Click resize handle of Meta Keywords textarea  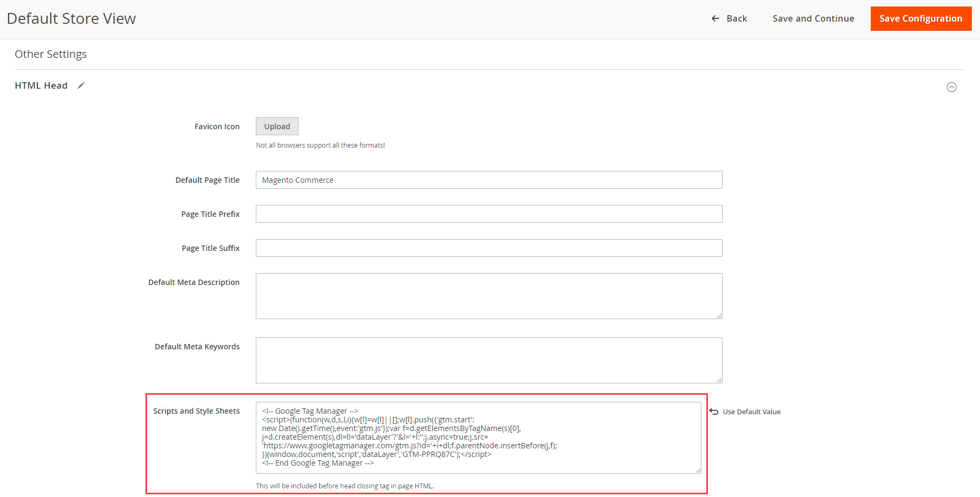pyautogui.click(x=719, y=380)
